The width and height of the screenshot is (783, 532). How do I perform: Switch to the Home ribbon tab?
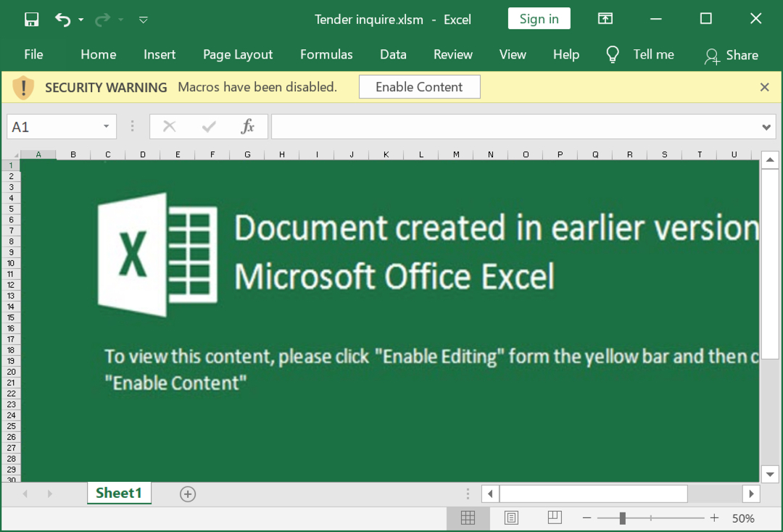click(99, 54)
